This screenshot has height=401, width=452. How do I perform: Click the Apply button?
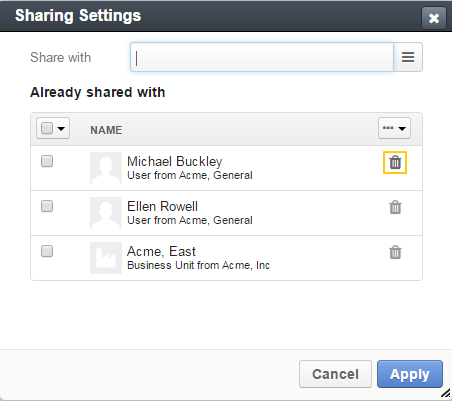[x=410, y=374]
